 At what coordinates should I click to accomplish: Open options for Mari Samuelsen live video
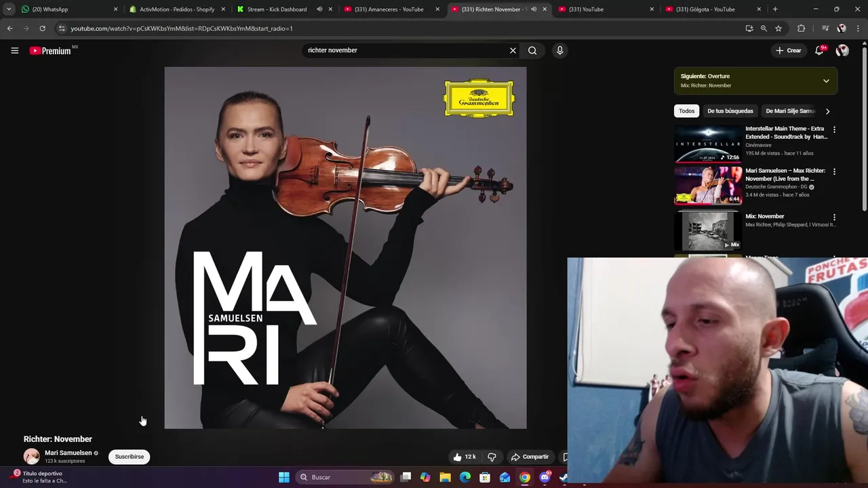[834, 171]
